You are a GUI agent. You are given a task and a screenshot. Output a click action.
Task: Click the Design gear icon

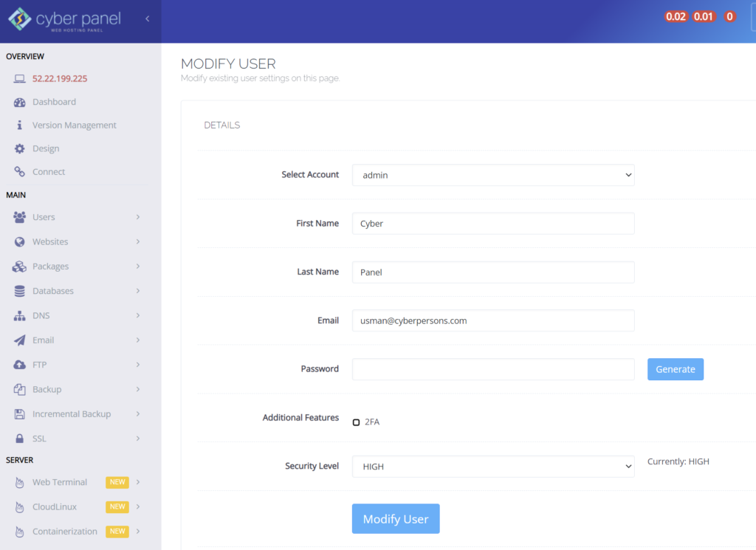(x=19, y=148)
